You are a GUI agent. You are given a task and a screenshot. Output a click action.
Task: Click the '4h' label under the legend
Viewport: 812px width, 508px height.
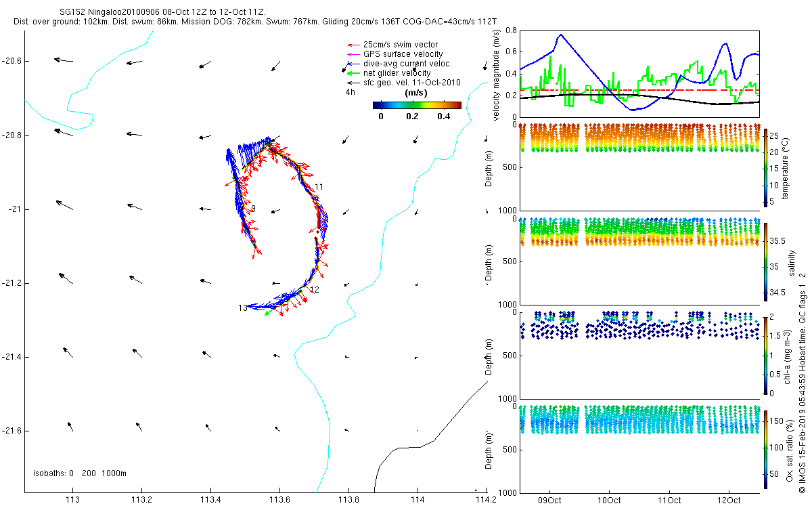tap(350, 92)
